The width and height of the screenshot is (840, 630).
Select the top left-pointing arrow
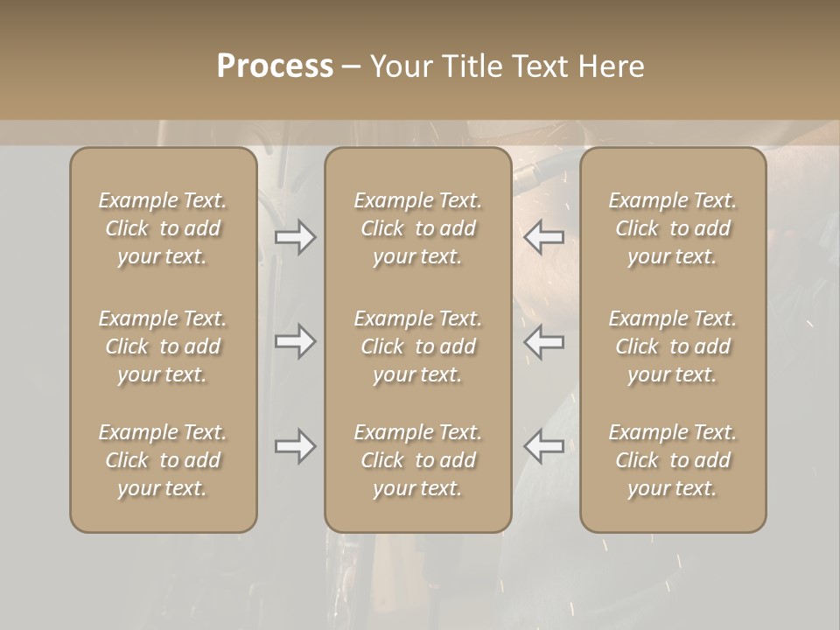543,237
